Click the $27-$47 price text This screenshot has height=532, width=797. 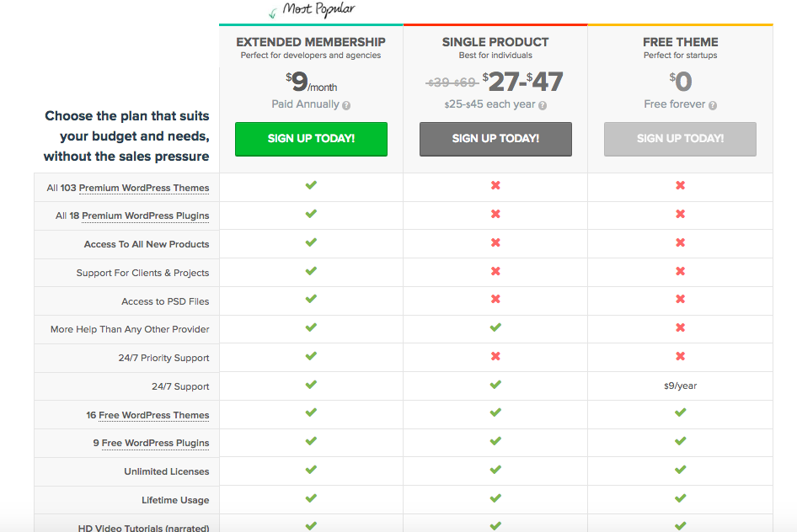(522, 82)
